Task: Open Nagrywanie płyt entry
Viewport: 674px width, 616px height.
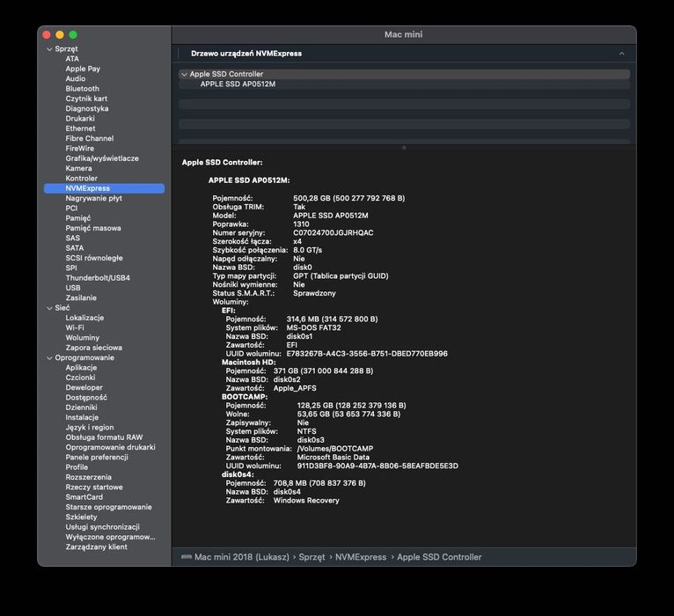Action: pyautogui.click(x=93, y=198)
